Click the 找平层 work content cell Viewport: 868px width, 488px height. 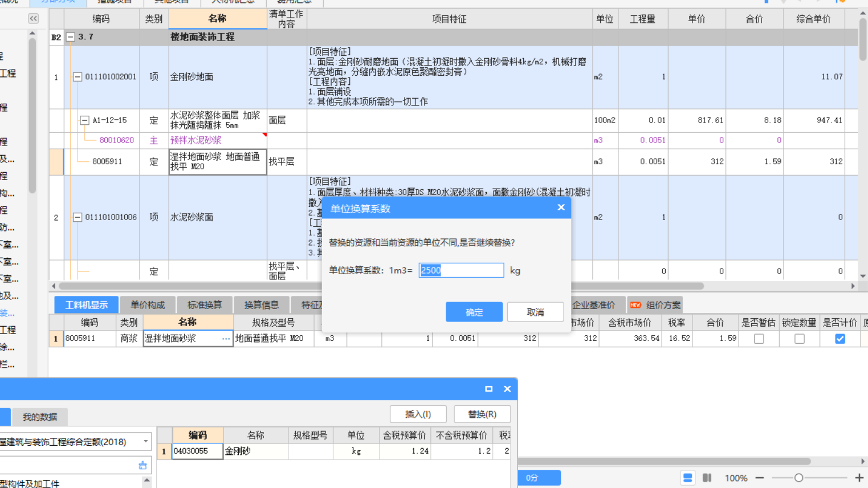(287, 162)
